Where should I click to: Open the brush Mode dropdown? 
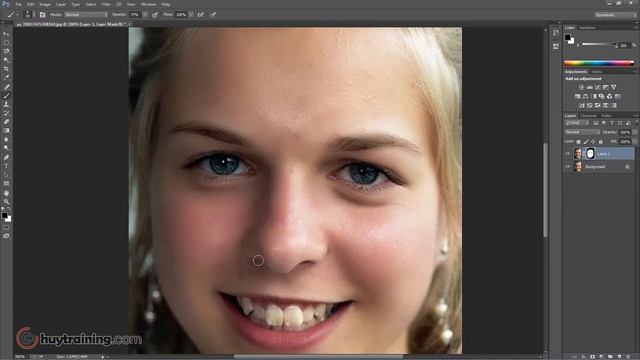pos(86,14)
